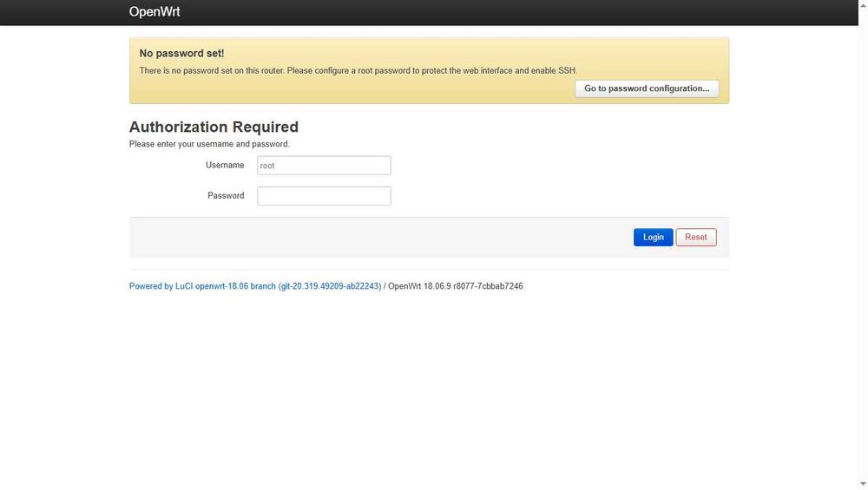The width and height of the screenshot is (868, 490).
Task: Click the OpenWrt brand title in header
Action: 155,11
